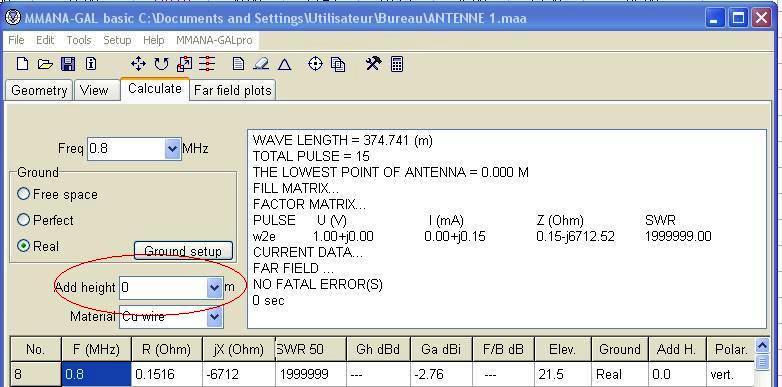Click the triangle icon in toolbar

(x=284, y=64)
